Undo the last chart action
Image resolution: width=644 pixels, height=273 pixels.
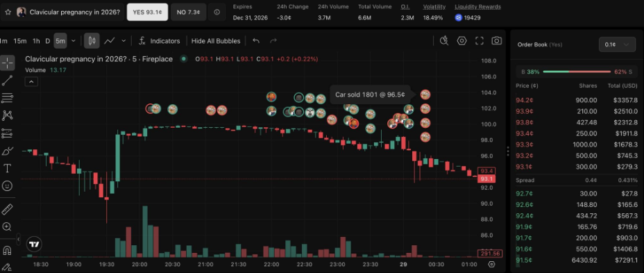(x=256, y=41)
